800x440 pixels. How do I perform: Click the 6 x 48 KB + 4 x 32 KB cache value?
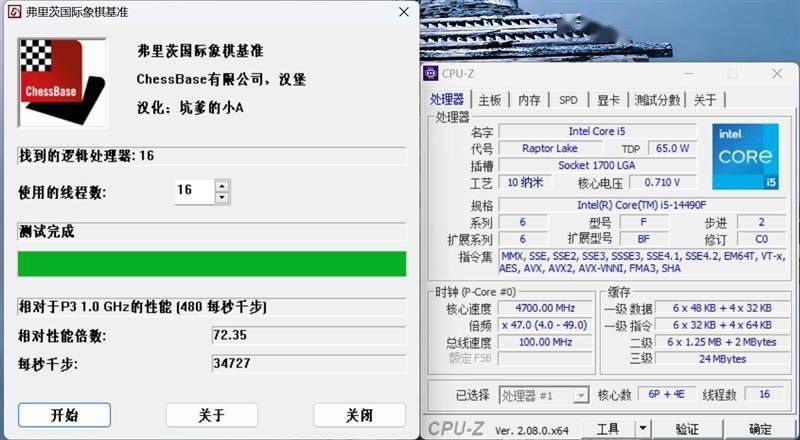722,308
